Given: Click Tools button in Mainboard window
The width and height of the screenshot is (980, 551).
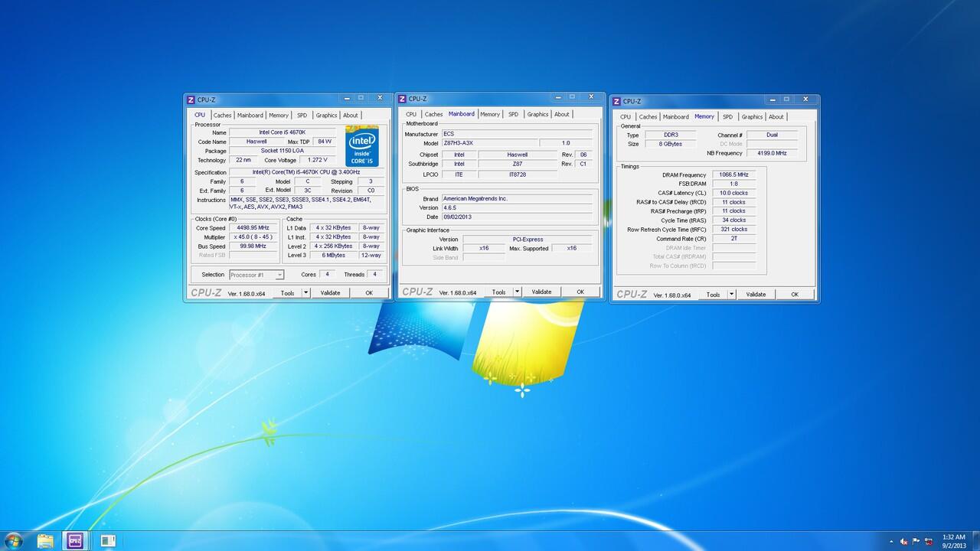Looking at the screenshot, I should [498, 292].
